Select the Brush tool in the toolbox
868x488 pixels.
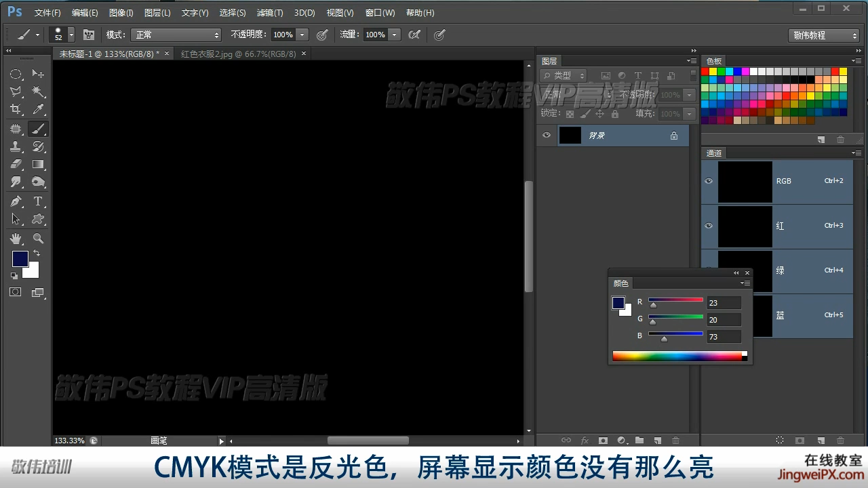[39, 129]
